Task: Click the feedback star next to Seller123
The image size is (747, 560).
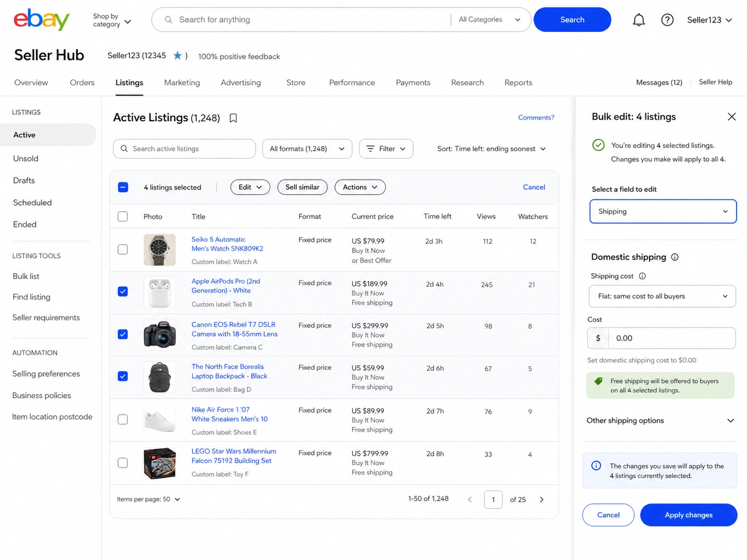Action: click(x=177, y=56)
